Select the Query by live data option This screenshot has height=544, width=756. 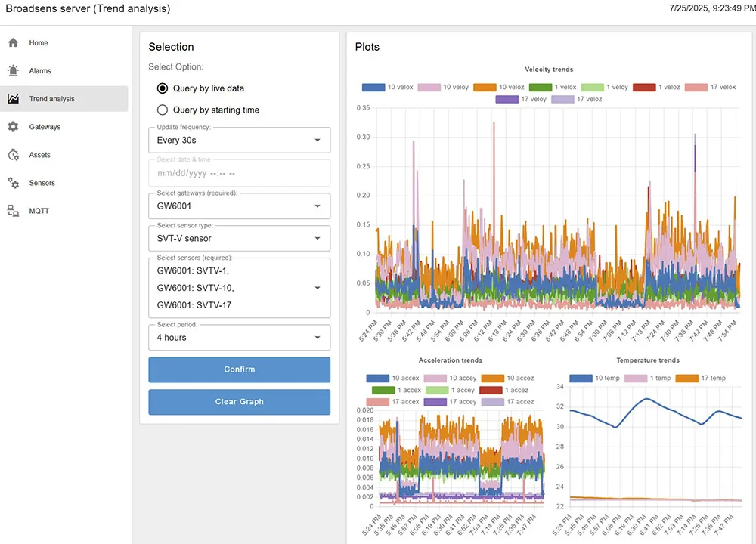point(163,88)
